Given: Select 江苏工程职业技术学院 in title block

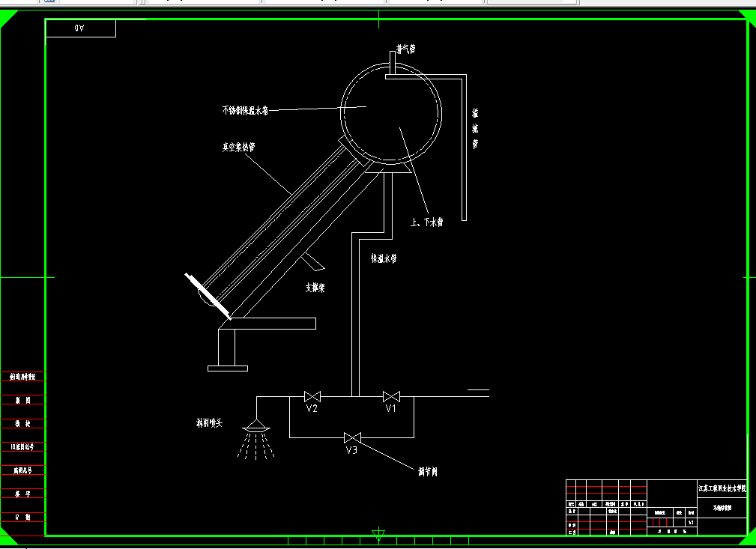Looking at the screenshot, I should tap(722, 489).
